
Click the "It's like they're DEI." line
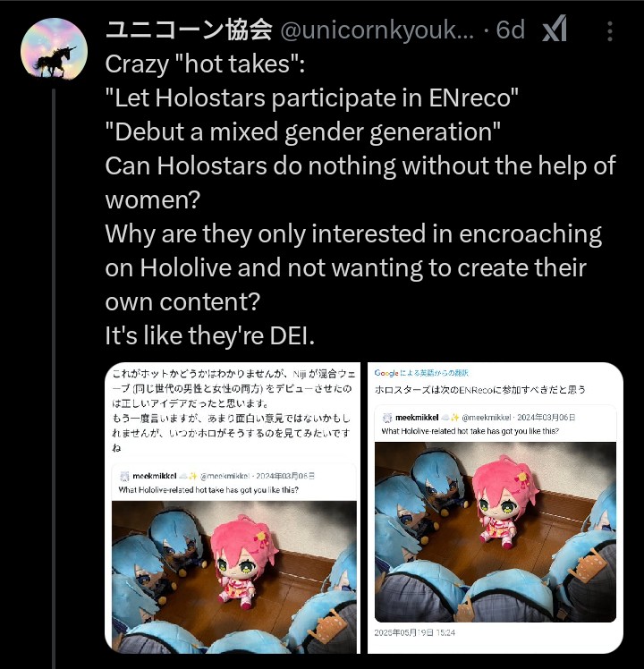coord(210,335)
